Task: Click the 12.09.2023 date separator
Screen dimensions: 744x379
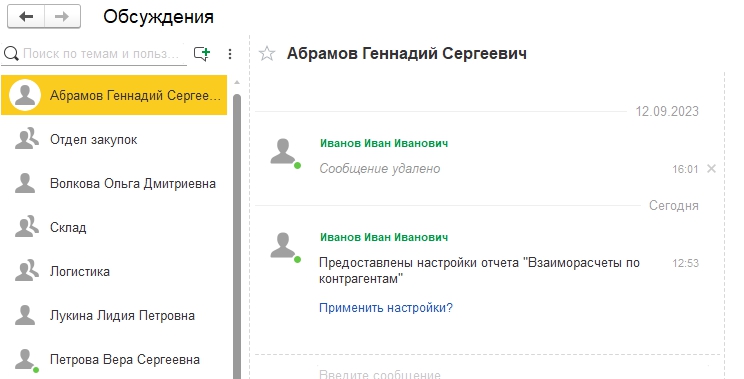Action: pos(667,111)
